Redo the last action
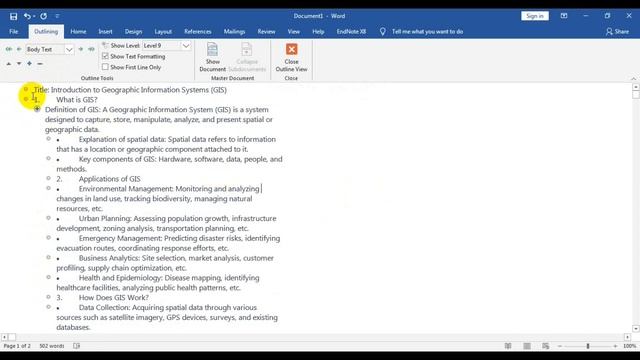Image resolution: width=640 pixels, height=360 pixels. click(x=43, y=16)
